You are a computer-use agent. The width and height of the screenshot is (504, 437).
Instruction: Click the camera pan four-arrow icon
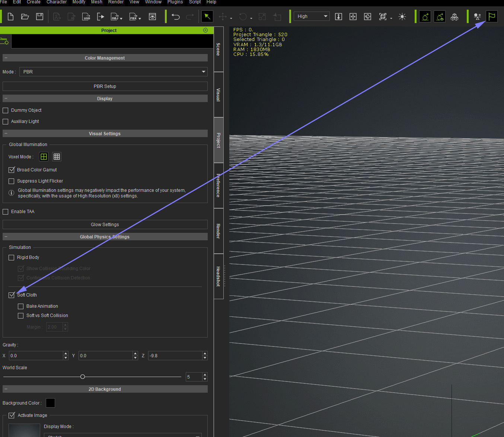click(x=353, y=17)
